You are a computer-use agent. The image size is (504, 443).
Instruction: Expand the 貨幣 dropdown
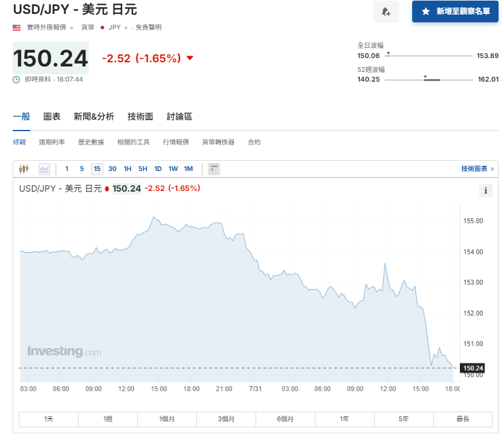86,27
